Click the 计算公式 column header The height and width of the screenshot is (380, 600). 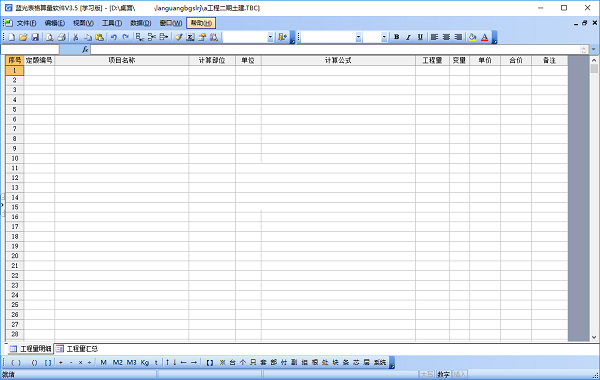[x=338, y=60]
